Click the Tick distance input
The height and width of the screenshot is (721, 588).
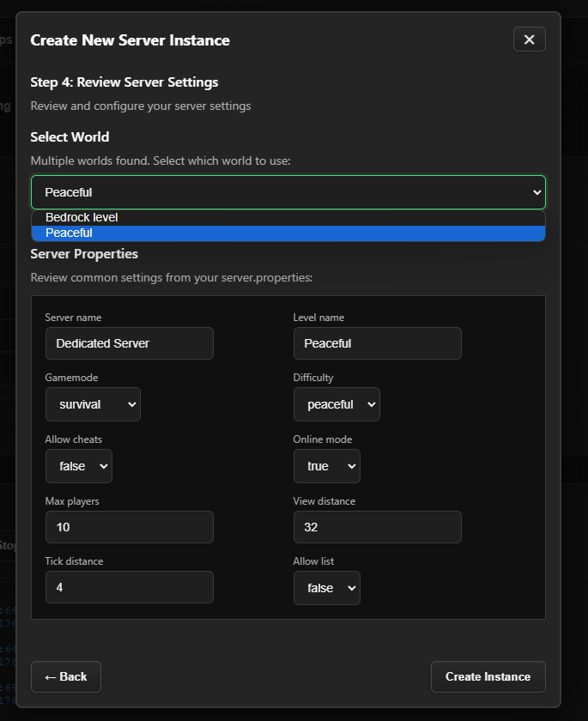pos(129,587)
